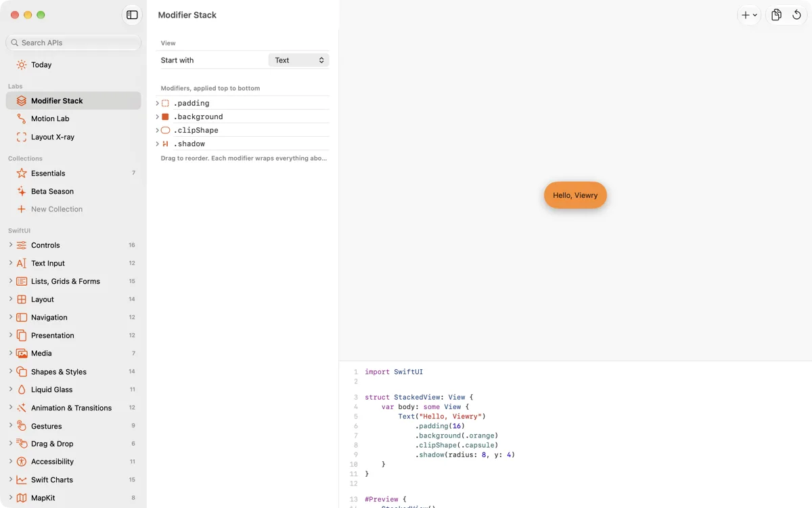Screen dimensions: 812x508
Task: Click the .padding dashed square icon
Action: (x=165, y=103)
